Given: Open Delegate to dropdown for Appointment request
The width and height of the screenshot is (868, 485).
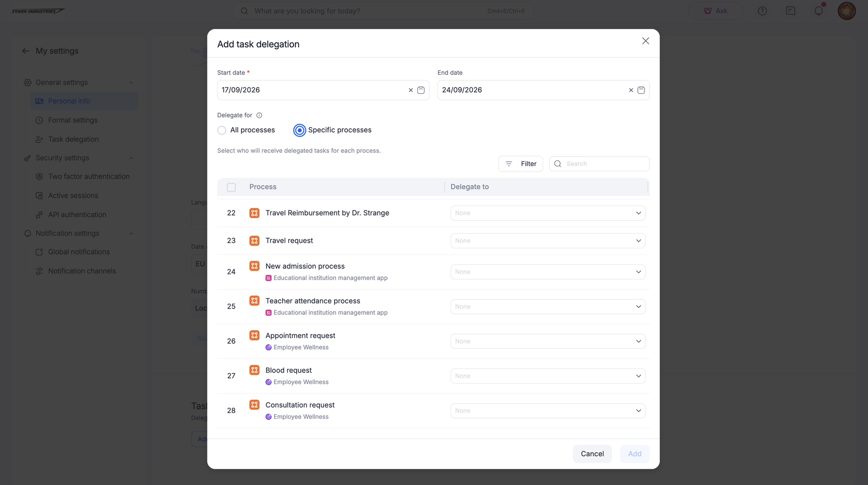Looking at the screenshot, I should (548, 341).
